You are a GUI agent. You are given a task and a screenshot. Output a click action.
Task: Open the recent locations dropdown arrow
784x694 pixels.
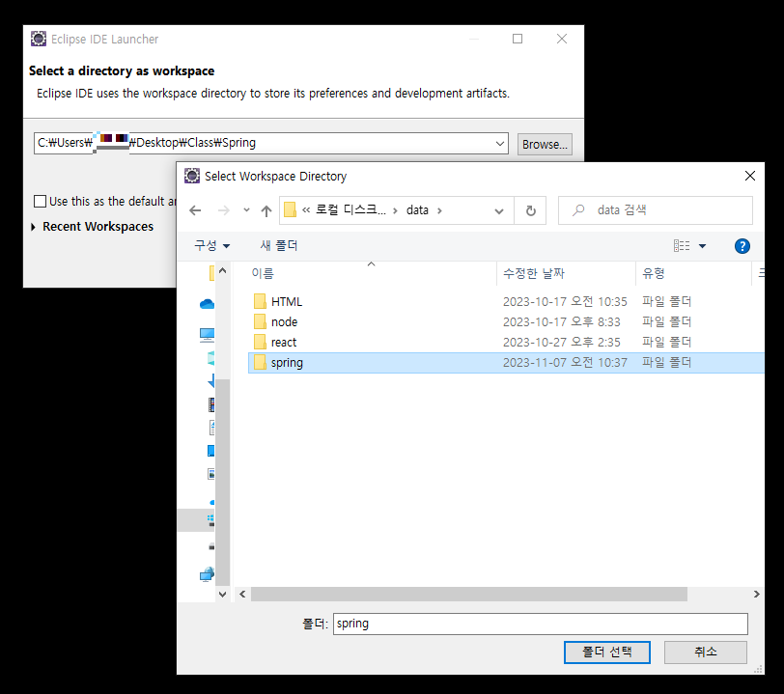point(246,210)
